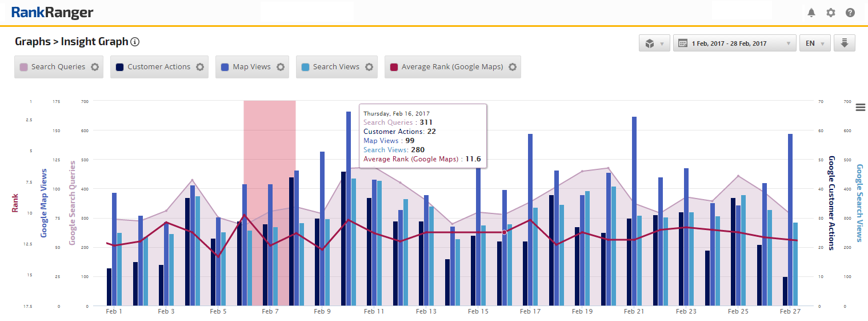Open the Average Rank gear settings
Viewport: 868px width, 321px height.
click(x=513, y=67)
